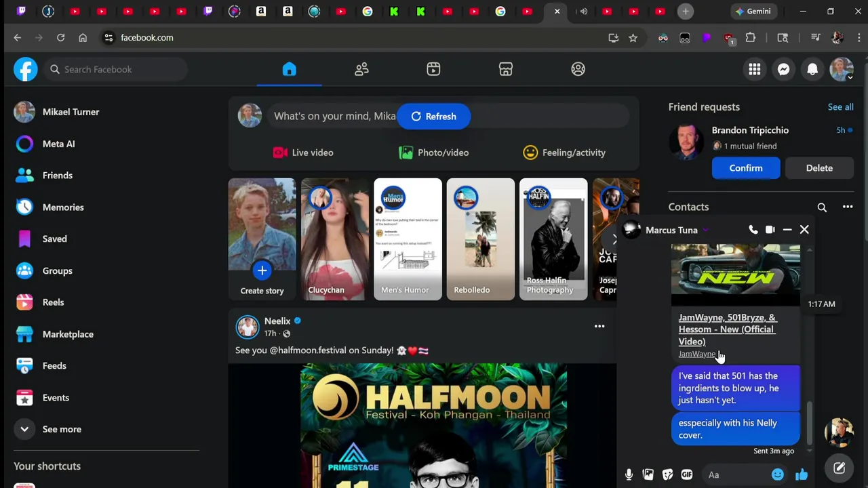Open the Rebolledo story
Viewport: 868px width, 488px height.
tap(480, 239)
